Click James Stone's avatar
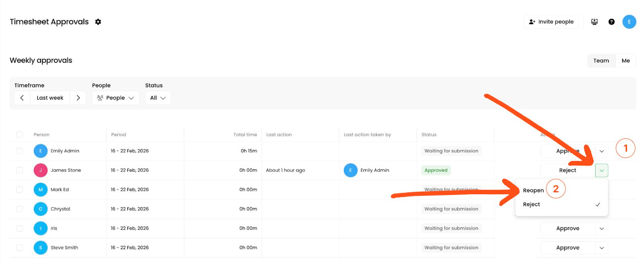The image size is (644, 259). (x=41, y=170)
